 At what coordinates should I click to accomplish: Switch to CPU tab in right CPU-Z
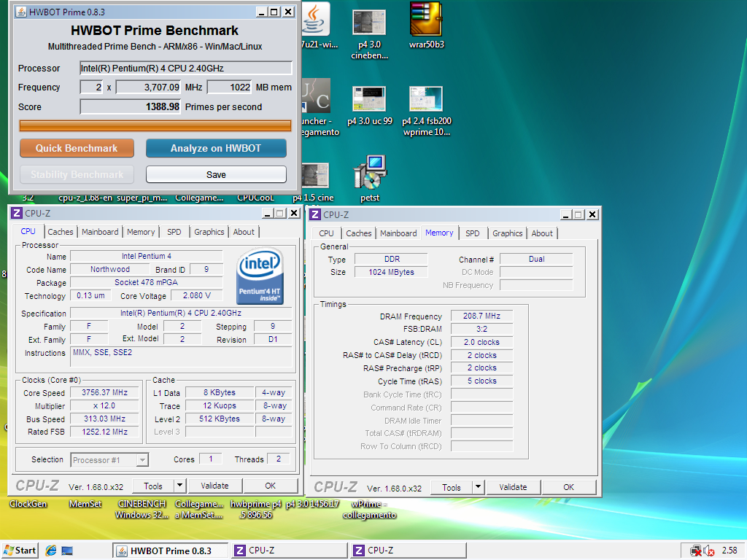coord(326,233)
